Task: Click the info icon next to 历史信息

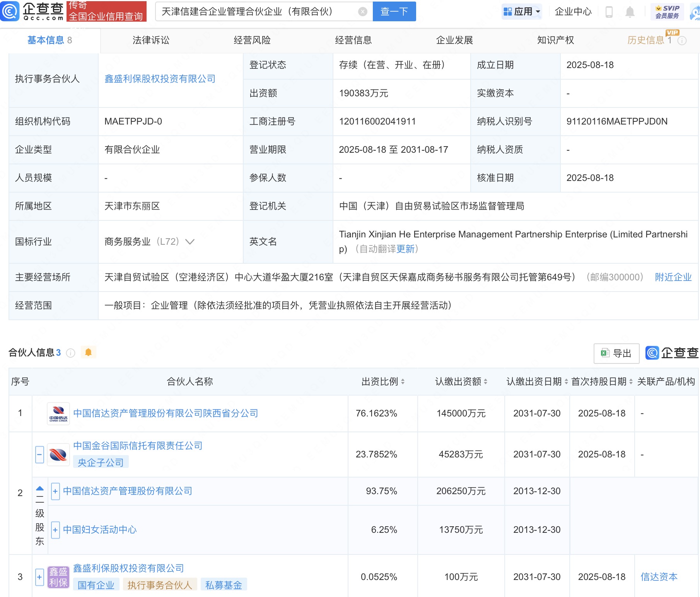Action: 682,40
